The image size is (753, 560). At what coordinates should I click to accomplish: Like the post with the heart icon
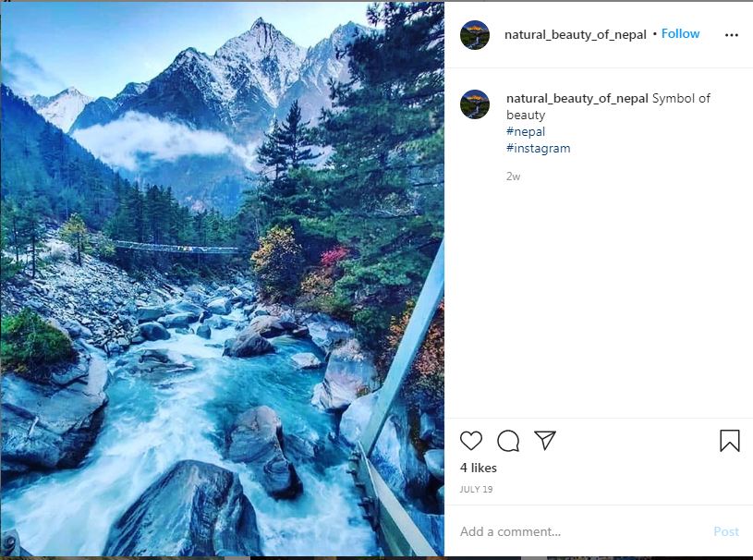[471, 441]
